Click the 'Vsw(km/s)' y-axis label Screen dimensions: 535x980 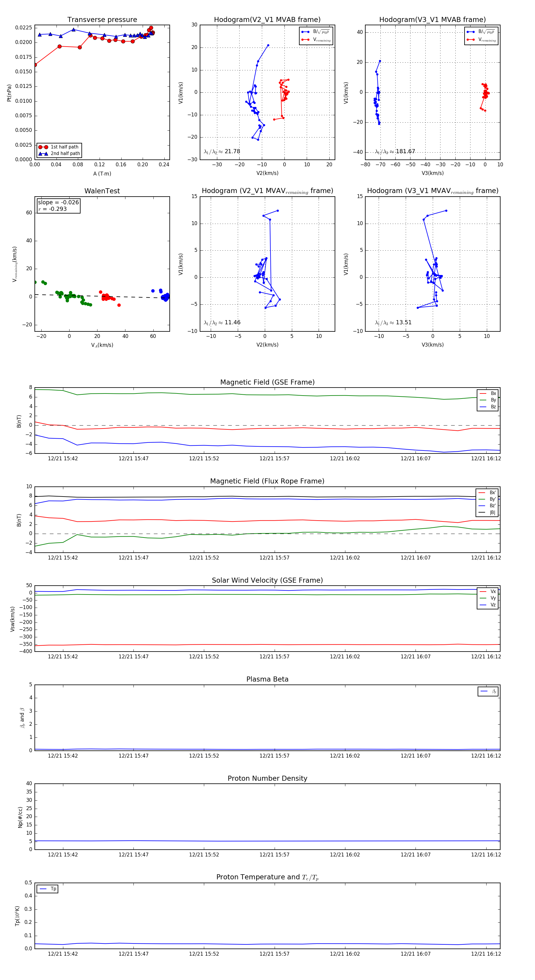[12, 619]
